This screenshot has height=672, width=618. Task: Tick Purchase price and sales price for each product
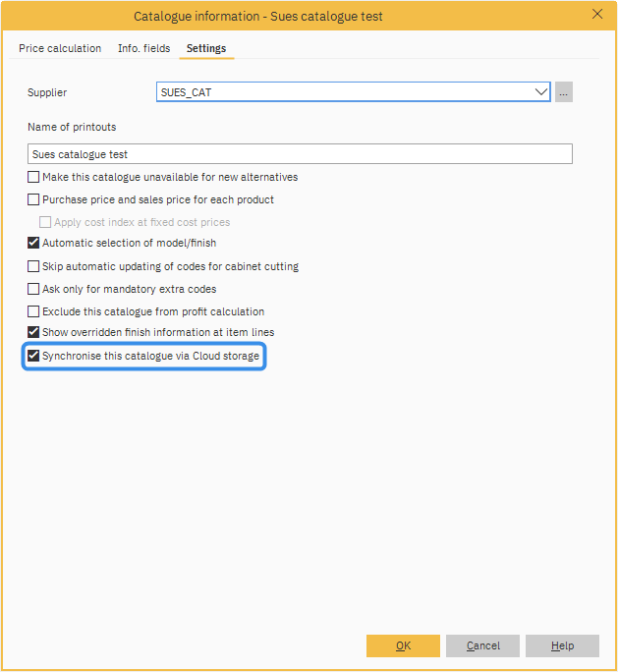tap(34, 200)
